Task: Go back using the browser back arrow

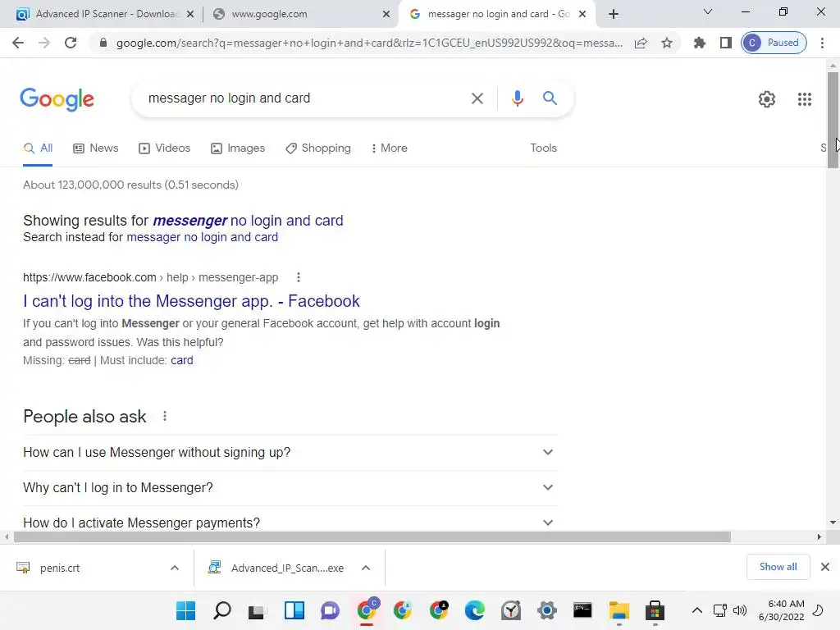Action: (18, 43)
